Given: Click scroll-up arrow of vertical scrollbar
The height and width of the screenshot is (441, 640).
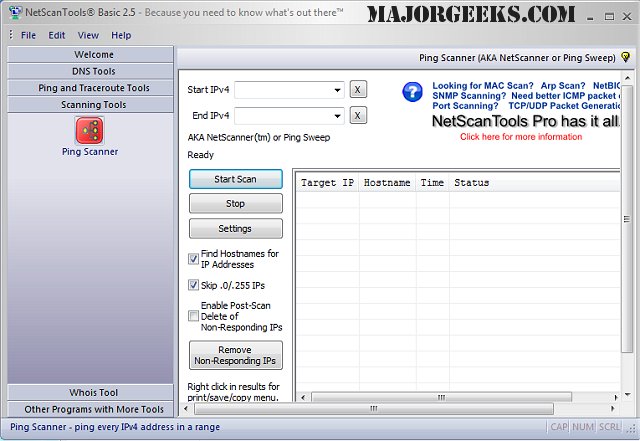Looking at the screenshot, I should point(627,77).
